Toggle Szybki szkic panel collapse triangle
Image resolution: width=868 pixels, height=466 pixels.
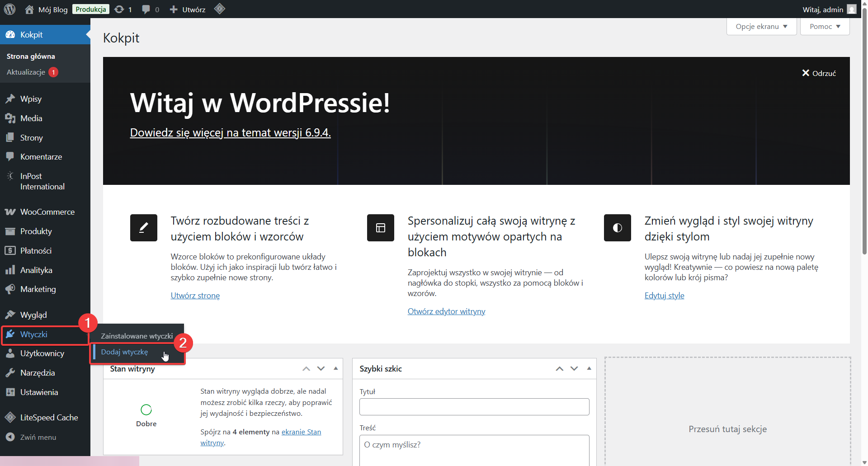[x=589, y=368]
